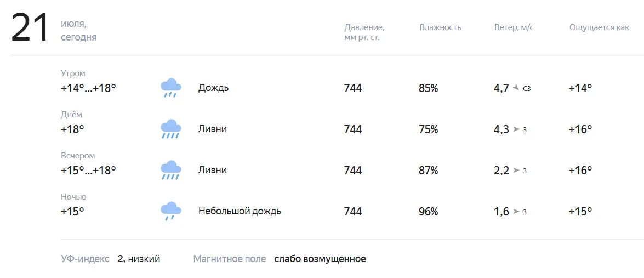
Task: Click the Утром temperature +14°...+18°
Action: pyautogui.click(x=88, y=88)
